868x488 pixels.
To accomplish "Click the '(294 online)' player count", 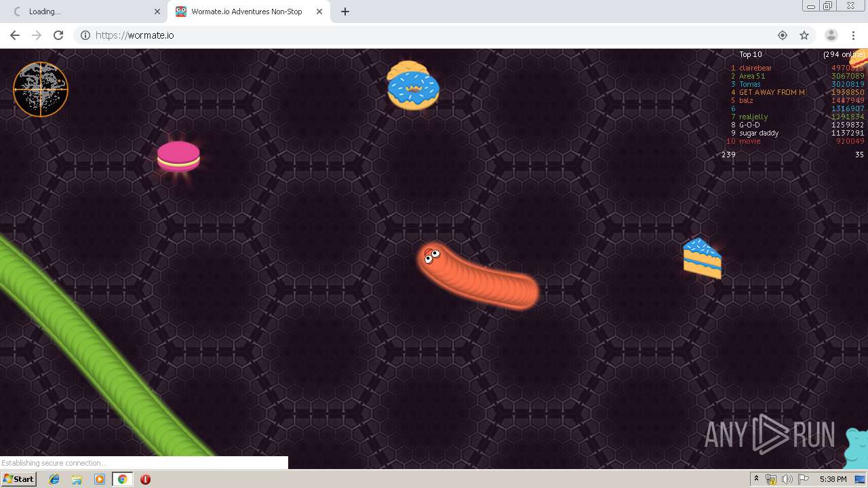I will tap(844, 54).
